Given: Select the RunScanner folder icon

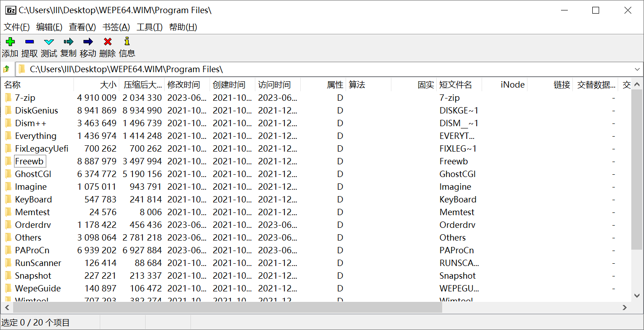Looking at the screenshot, I should click(x=9, y=263).
